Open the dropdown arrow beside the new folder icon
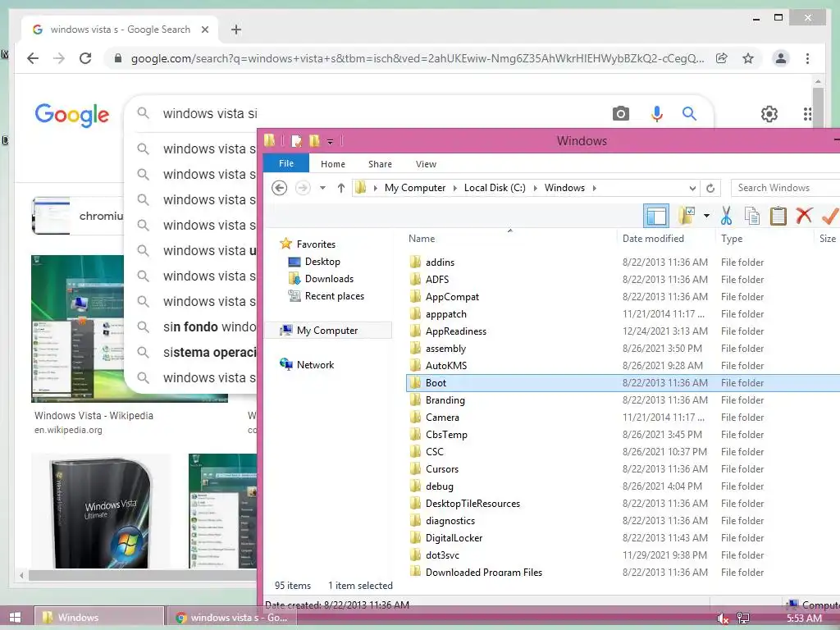Screen dimensions: 840x630 (x=706, y=216)
